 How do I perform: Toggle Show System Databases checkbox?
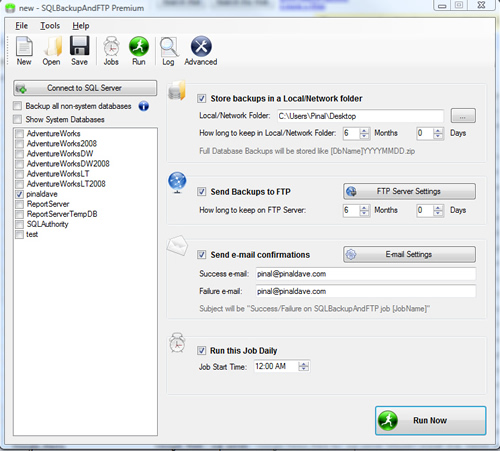click(17, 119)
